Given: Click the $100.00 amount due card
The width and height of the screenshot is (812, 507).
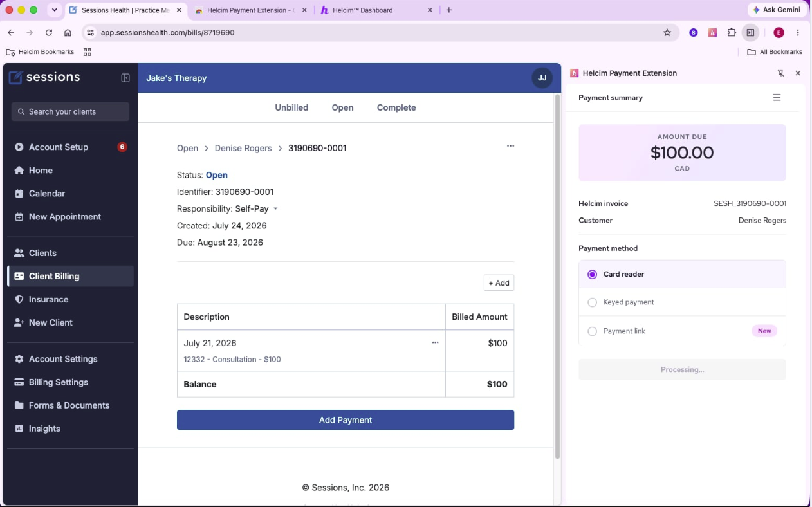Looking at the screenshot, I should coord(682,152).
